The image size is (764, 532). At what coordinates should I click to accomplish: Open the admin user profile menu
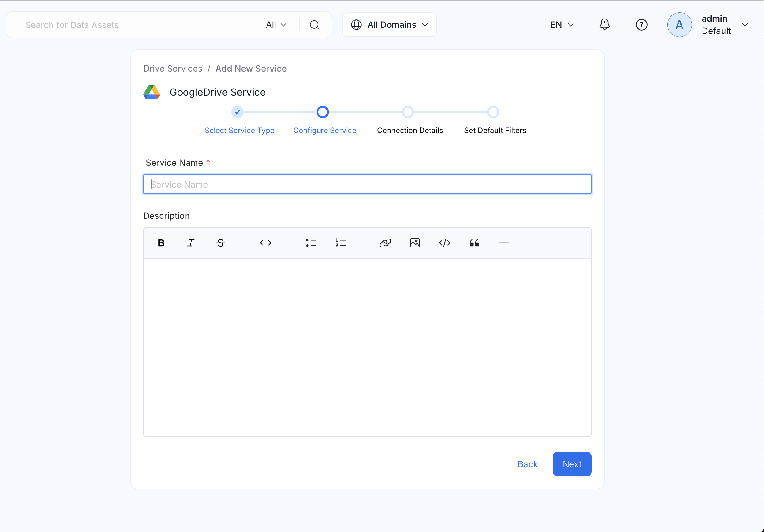pos(709,25)
